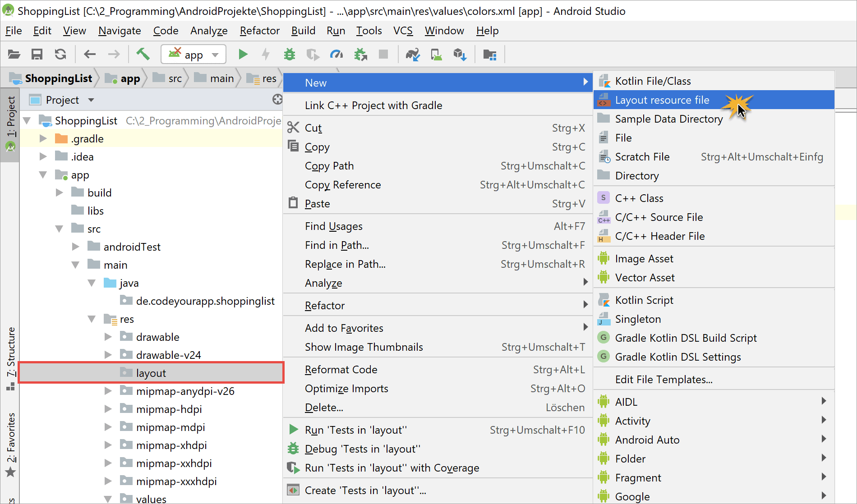857x504 pixels.
Task: Select Reformat Code in the context menu
Action: click(x=438, y=370)
